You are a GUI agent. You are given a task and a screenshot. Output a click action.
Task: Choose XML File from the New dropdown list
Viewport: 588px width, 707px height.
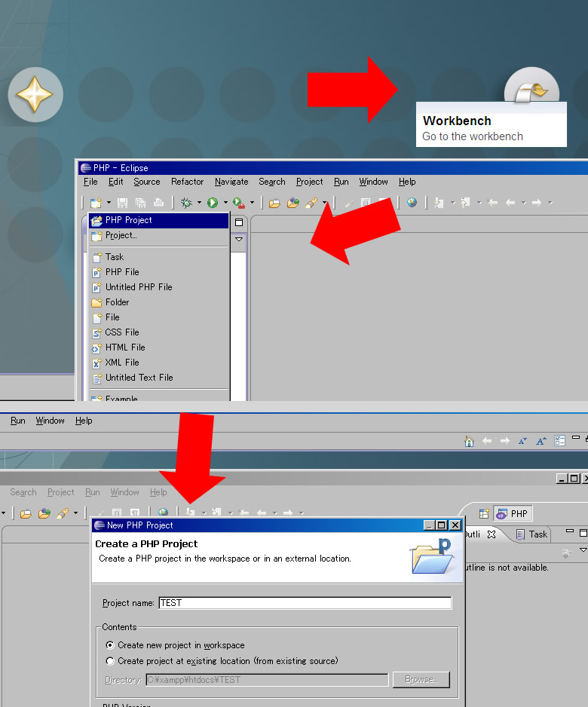pyautogui.click(x=159, y=363)
